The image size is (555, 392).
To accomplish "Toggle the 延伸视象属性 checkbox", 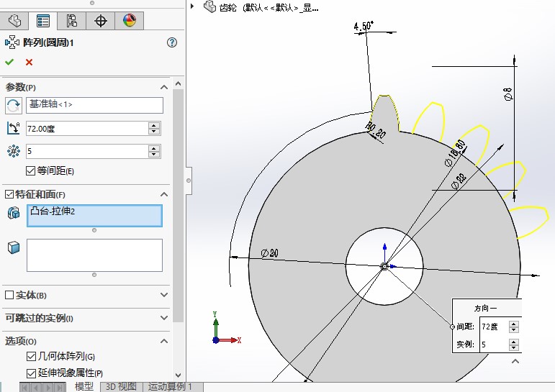I will [x=31, y=373].
